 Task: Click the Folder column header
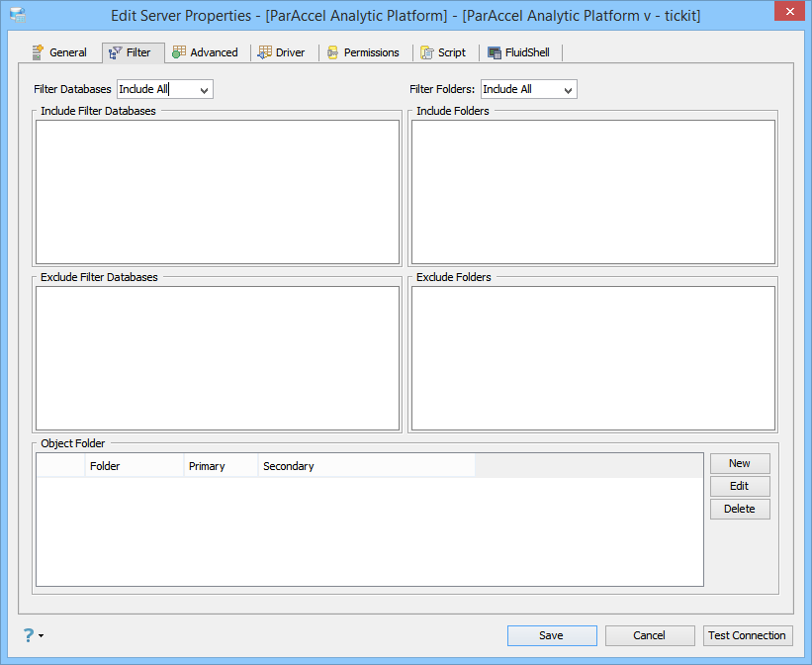pos(135,466)
